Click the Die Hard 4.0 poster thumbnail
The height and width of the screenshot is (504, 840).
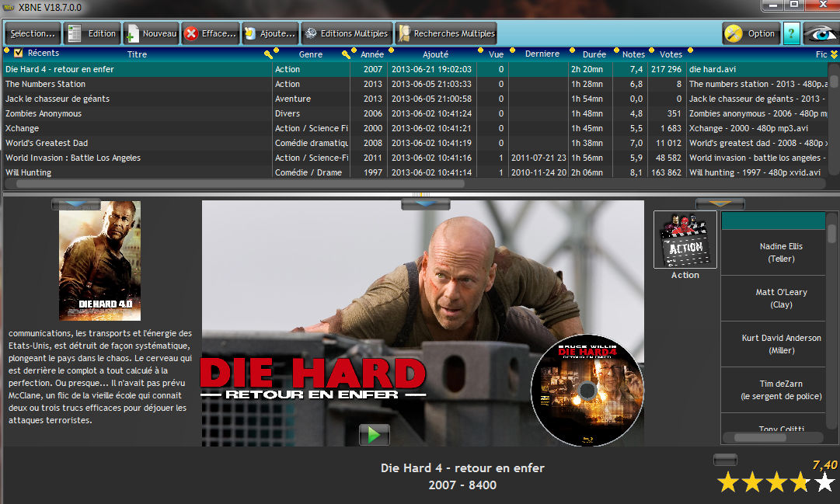coord(99,260)
